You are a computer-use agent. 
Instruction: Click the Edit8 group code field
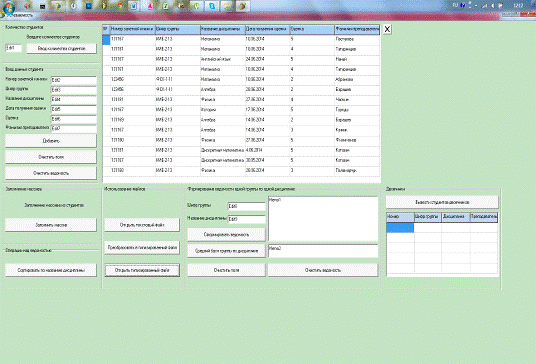click(x=246, y=206)
